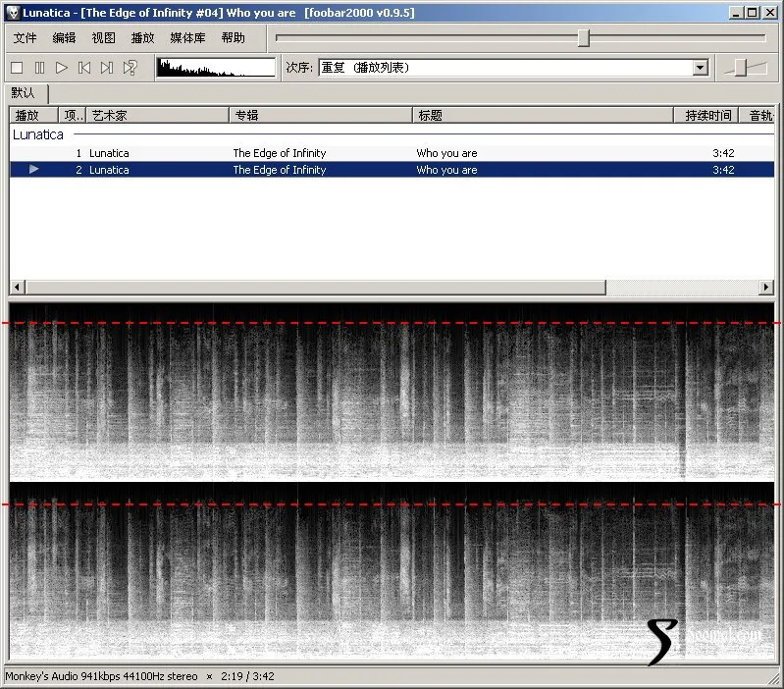Select track 2 row currently playing
784x689 pixels.
[392, 170]
